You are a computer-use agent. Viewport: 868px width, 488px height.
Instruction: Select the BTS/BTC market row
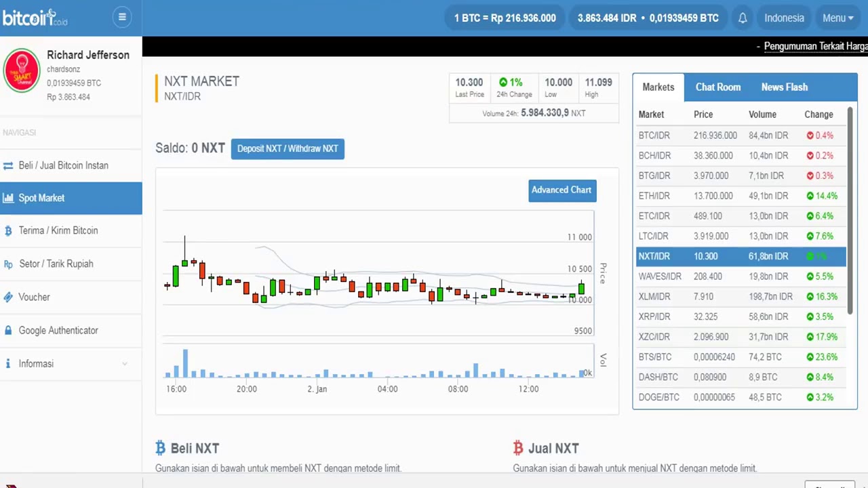tap(741, 357)
